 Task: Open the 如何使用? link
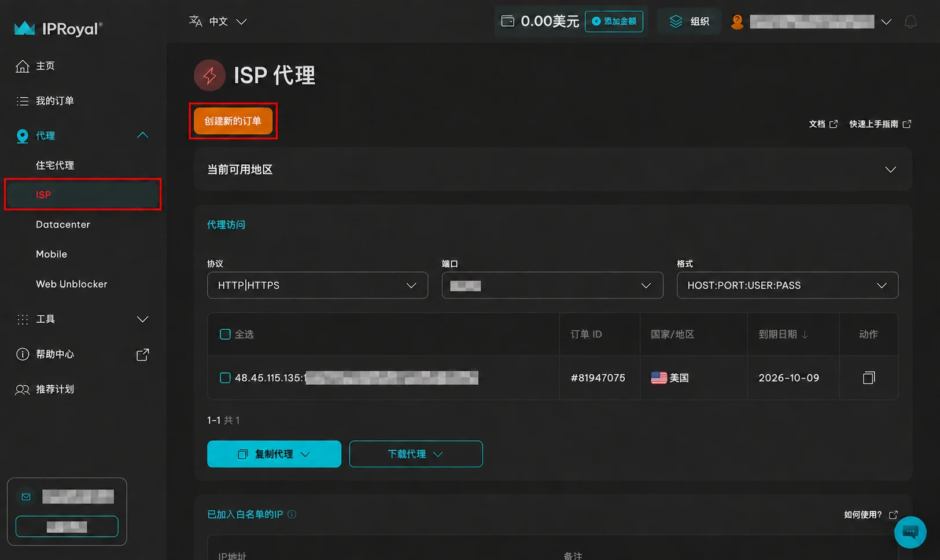point(871,515)
